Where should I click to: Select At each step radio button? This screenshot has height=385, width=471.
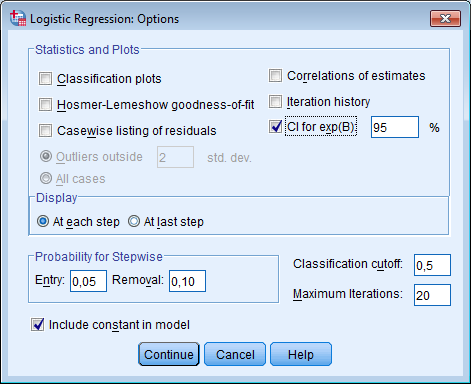[x=43, y=221]
